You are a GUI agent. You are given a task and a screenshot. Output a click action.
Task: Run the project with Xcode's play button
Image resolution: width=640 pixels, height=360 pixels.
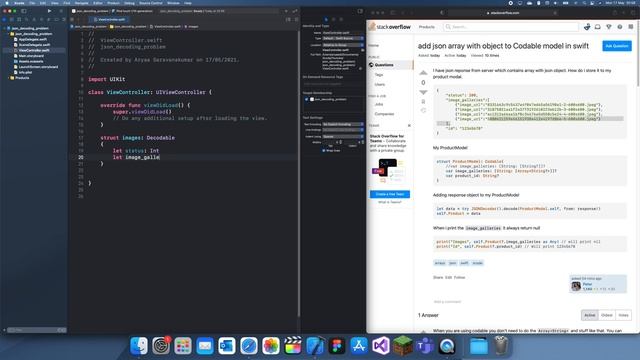[49, 11]
